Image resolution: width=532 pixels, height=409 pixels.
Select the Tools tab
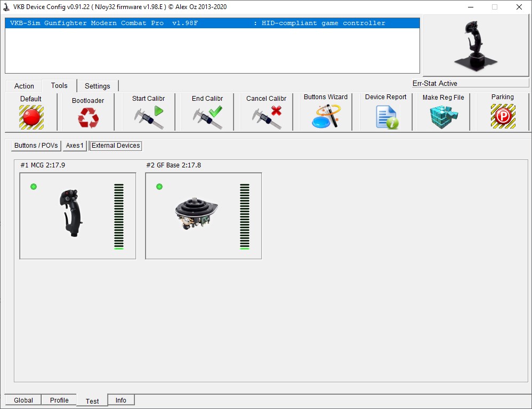59,85
